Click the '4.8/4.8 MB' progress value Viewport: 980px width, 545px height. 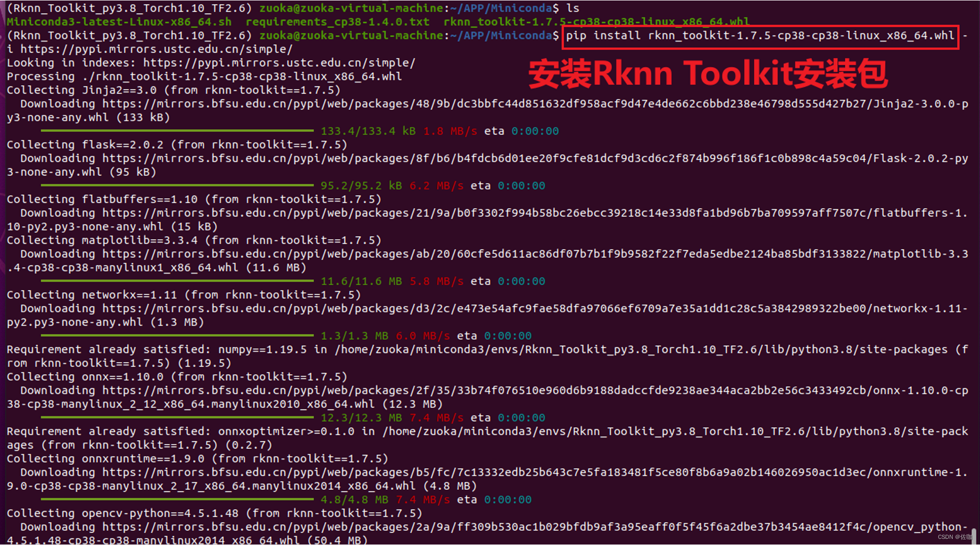354,499
